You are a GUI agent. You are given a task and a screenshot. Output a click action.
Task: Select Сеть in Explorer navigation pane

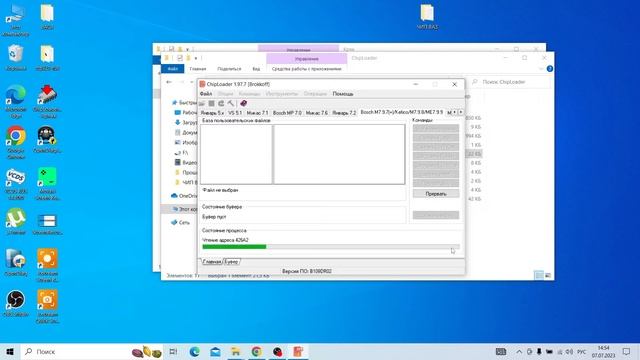pos(181,222)
